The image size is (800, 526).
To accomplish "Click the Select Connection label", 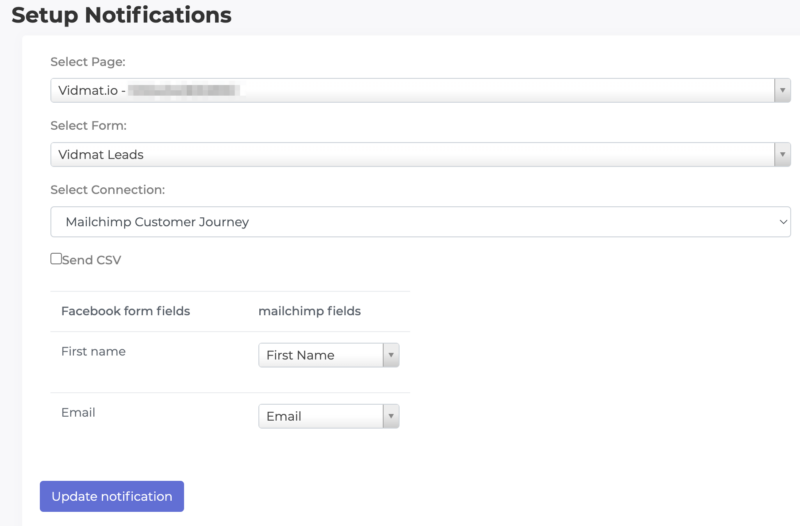I will click(x=108, y=190).
